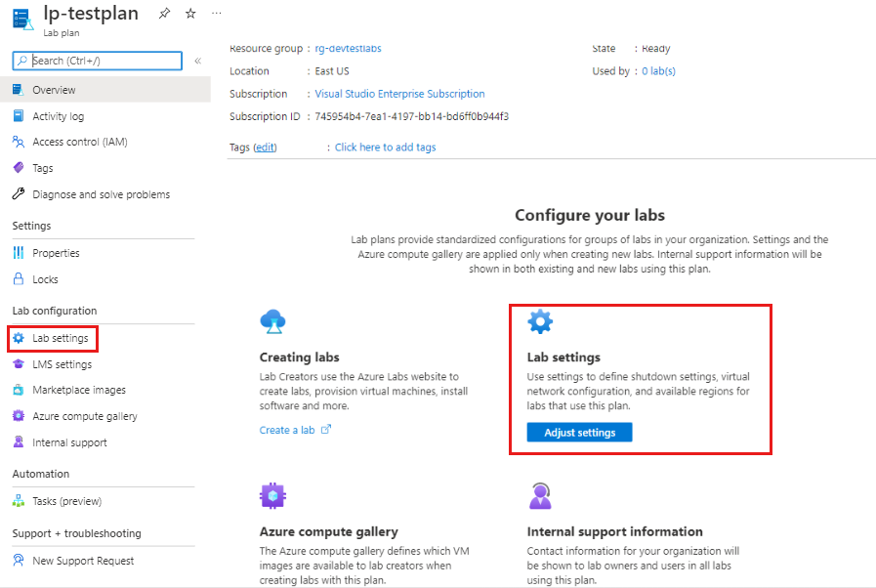Click the Overview icon in sidebar
This screenshot has height=588, width=876.
click(x=19, y=90)
